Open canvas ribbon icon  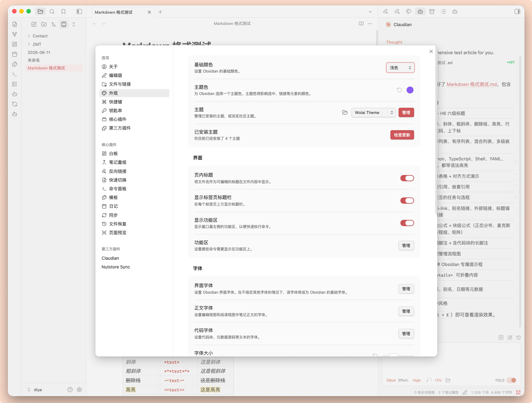point(15,44)
